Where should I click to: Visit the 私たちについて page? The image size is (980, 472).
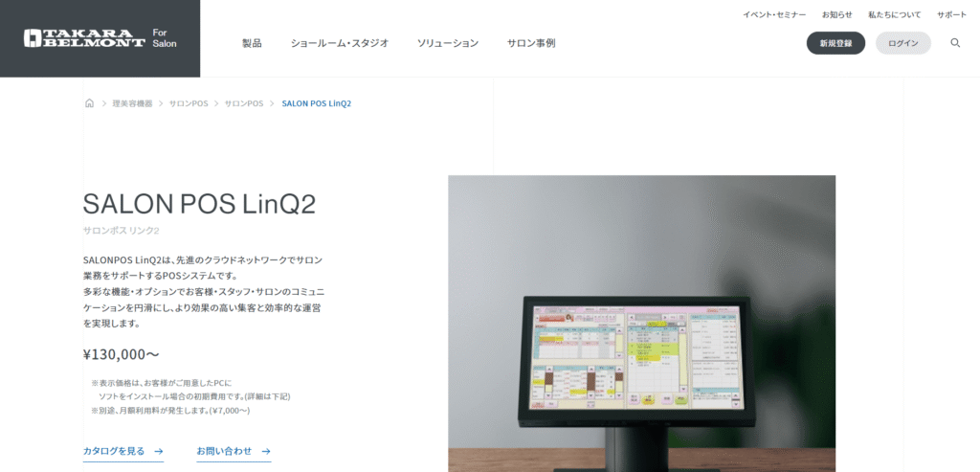[894, 15]
